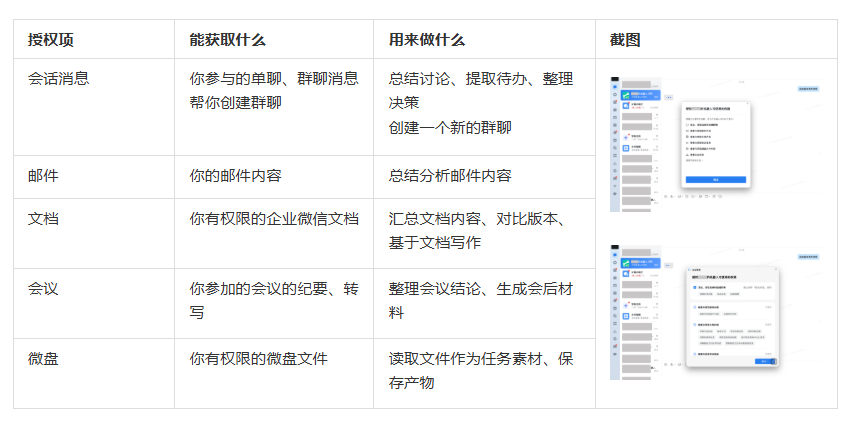Select the '微盘' cell
The width and height of the screenshot is (848, 424).
(94, 373)
